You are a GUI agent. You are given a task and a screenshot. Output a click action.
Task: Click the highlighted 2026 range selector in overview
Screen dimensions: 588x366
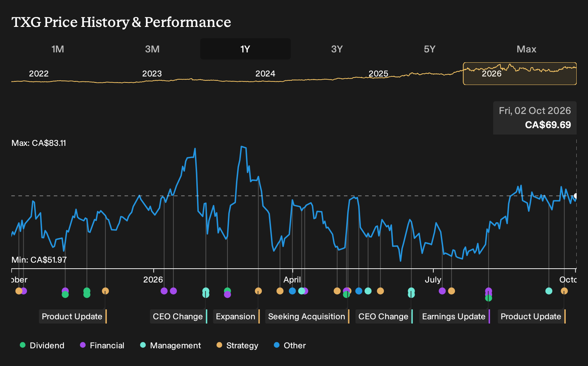[x=520, y=74]
